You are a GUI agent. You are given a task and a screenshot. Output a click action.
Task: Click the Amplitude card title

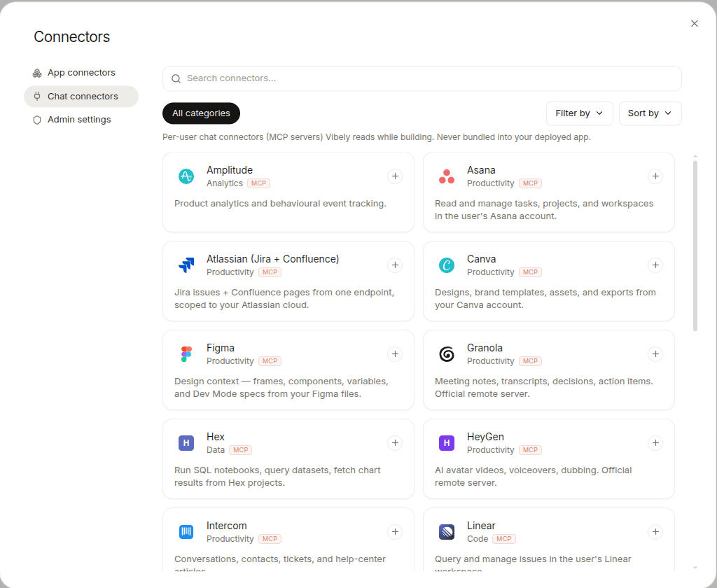point(230,170)
